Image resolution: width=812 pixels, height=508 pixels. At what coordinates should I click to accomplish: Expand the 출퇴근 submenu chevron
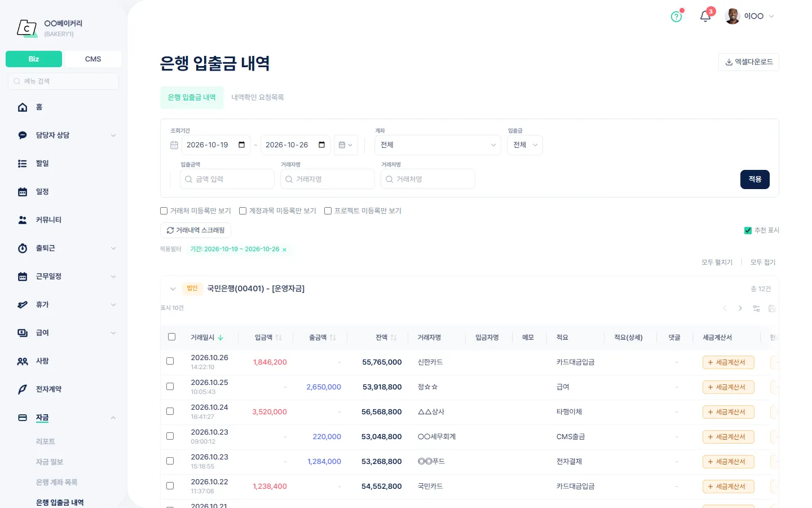pos(113,248)
